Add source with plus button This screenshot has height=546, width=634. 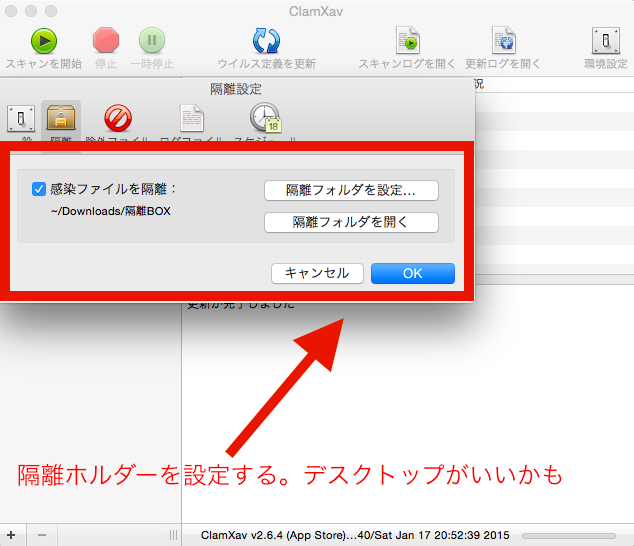pyautogui.click(x=11, y=535)
